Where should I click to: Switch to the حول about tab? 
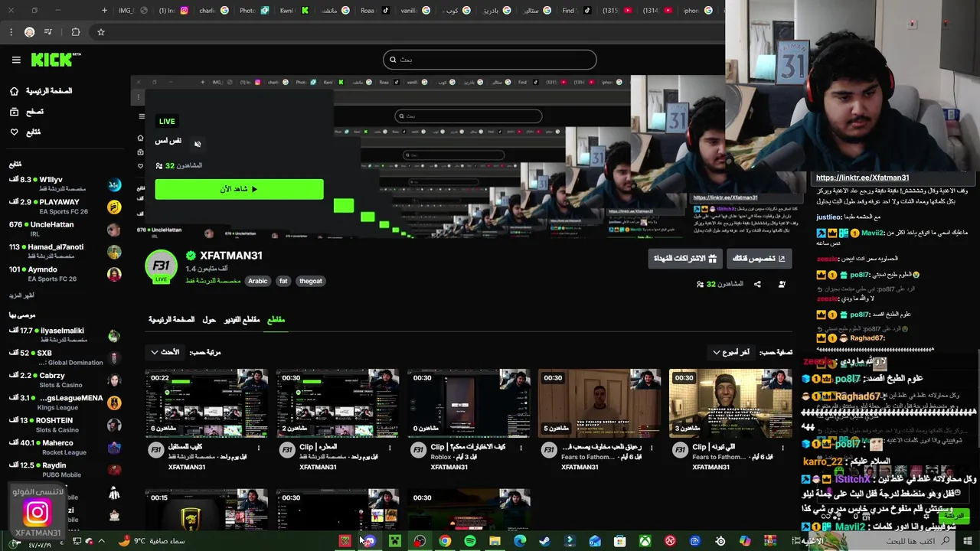tap(208, 319)
